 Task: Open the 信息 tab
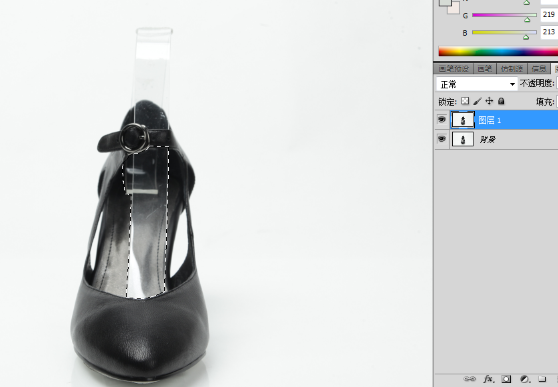[x=538, y=69]
